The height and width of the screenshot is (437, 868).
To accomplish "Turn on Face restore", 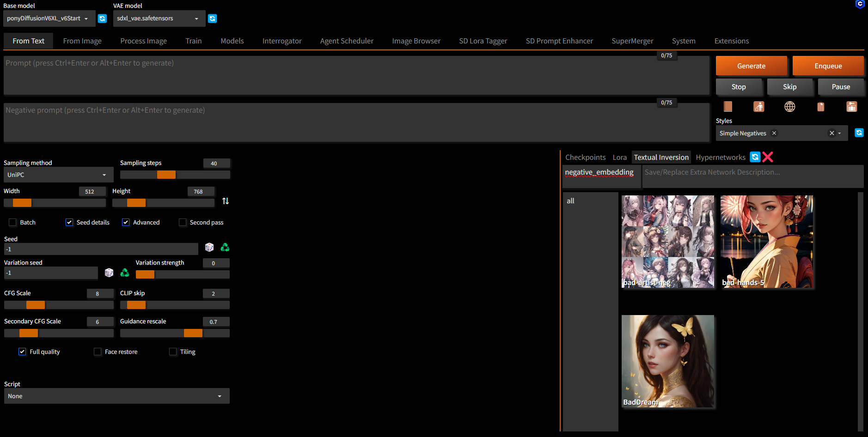I will tap(98, 352).
